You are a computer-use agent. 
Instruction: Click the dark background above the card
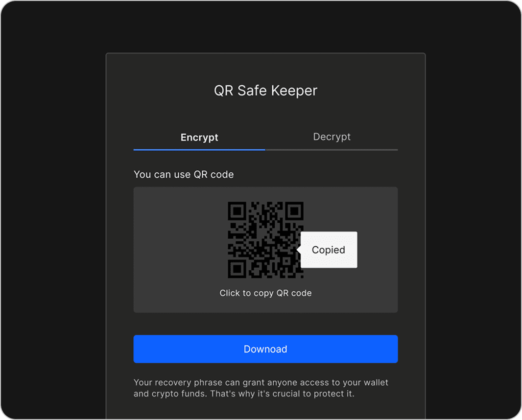click(265, 27)
